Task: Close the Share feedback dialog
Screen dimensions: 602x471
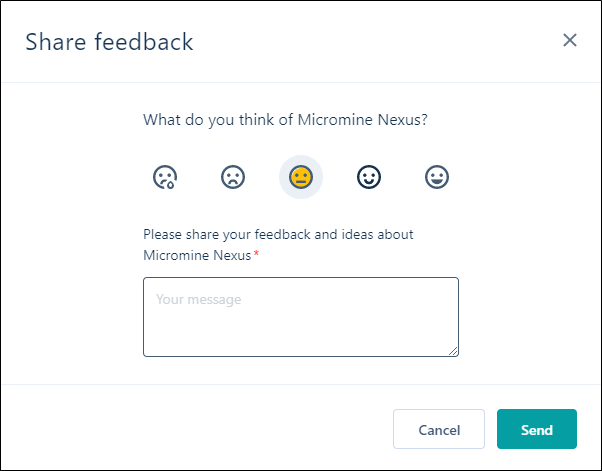Action: tap(570, 40)
